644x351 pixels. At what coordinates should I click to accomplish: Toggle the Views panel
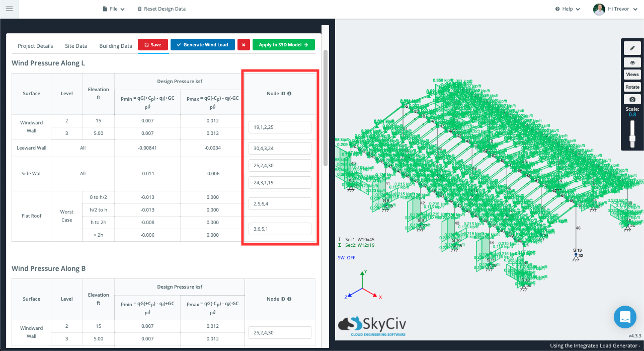(632, 74)
